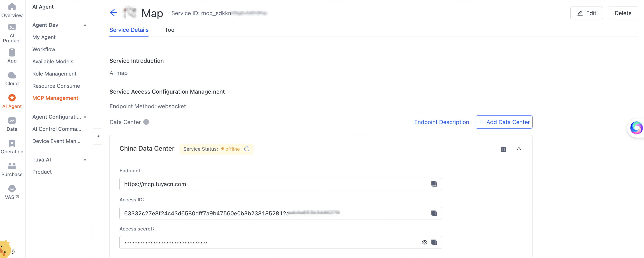Copy the Access secret value

pyautogui.click(x=434, y=242)
